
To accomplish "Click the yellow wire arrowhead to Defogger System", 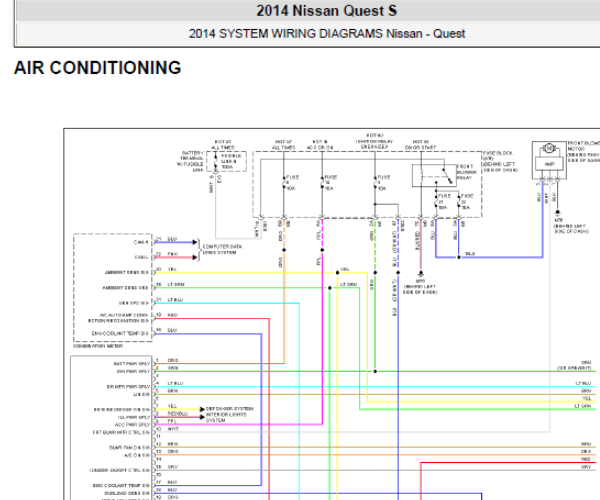I will [202, 409].
